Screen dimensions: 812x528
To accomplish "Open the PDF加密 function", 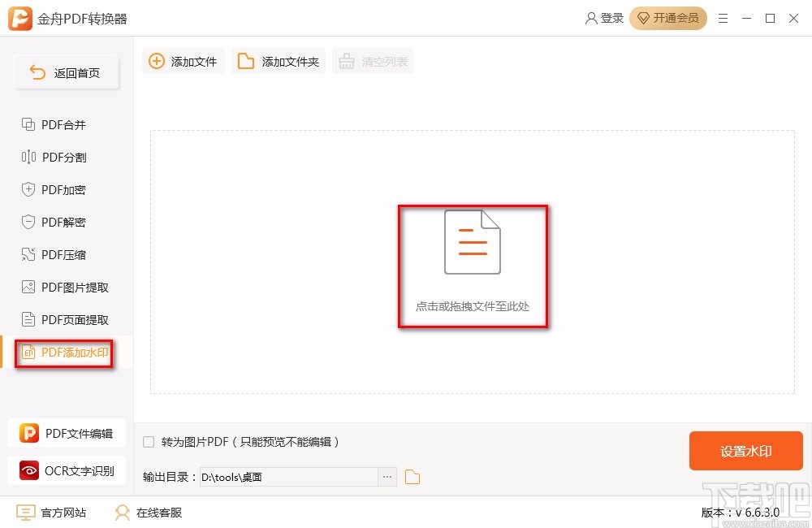I will [x=61, y=189].
